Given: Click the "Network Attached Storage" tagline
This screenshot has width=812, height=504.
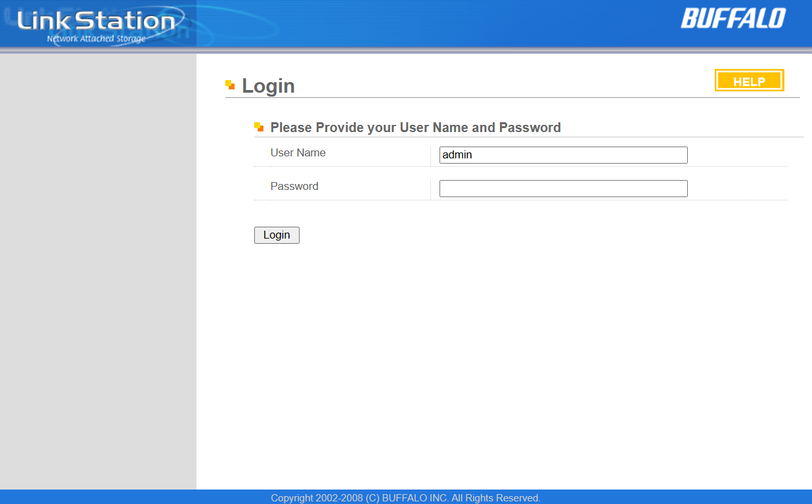Looking at the screenshot, I should pos(96,39).
